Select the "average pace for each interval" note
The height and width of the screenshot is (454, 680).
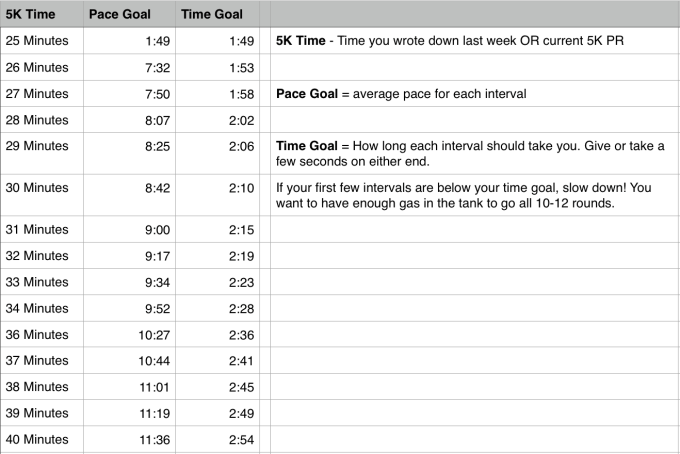[401, 94]
